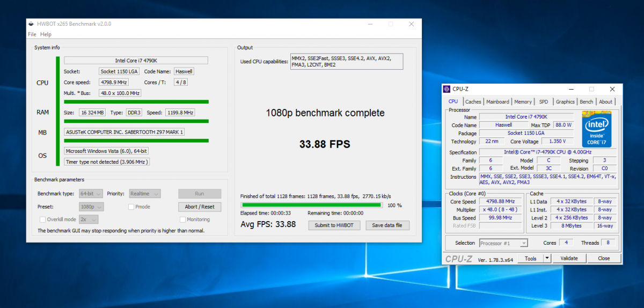
Task: Open the Help menu in HWBOT Benchmark
Action: tap(46, 34)
